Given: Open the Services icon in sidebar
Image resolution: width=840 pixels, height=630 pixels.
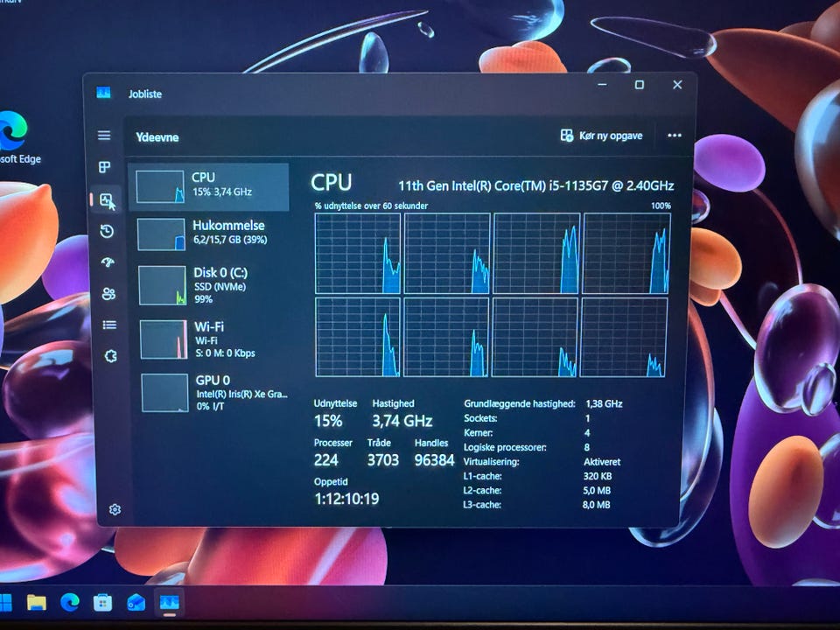Looking at the screenshot, I should click(x=111, y=356).
